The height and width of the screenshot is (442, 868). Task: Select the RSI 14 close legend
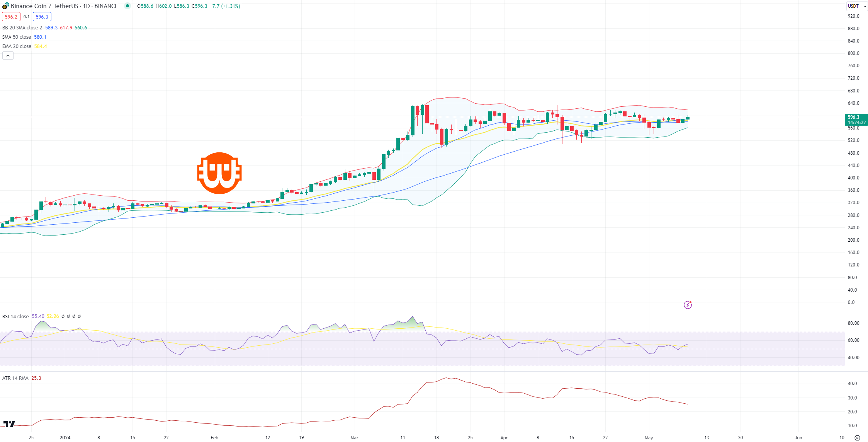click(x=15, y=316)
